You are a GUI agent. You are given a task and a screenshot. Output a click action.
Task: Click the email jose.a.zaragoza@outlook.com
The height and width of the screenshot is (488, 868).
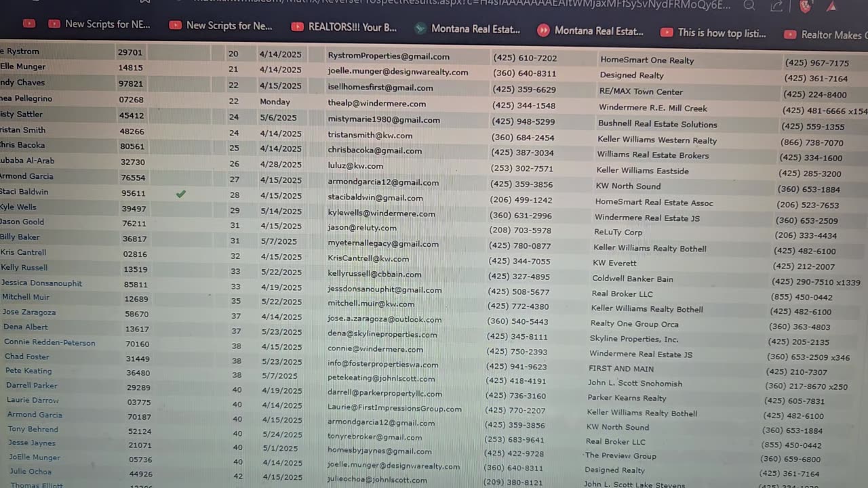point(384,319)
